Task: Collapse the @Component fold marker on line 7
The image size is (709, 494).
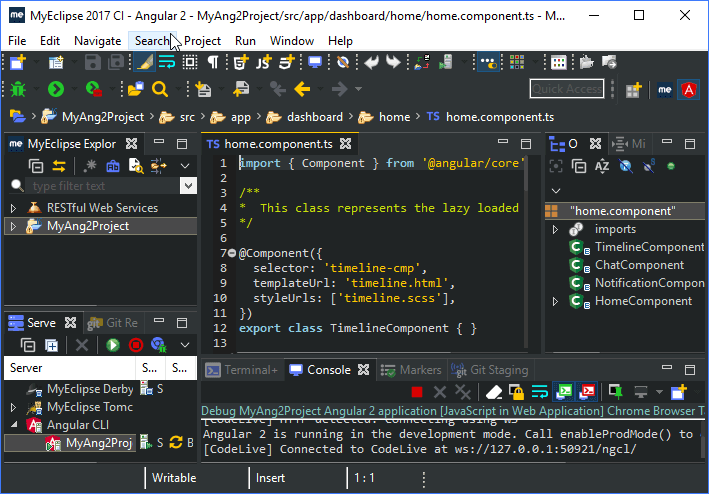Action: [232, 253]
